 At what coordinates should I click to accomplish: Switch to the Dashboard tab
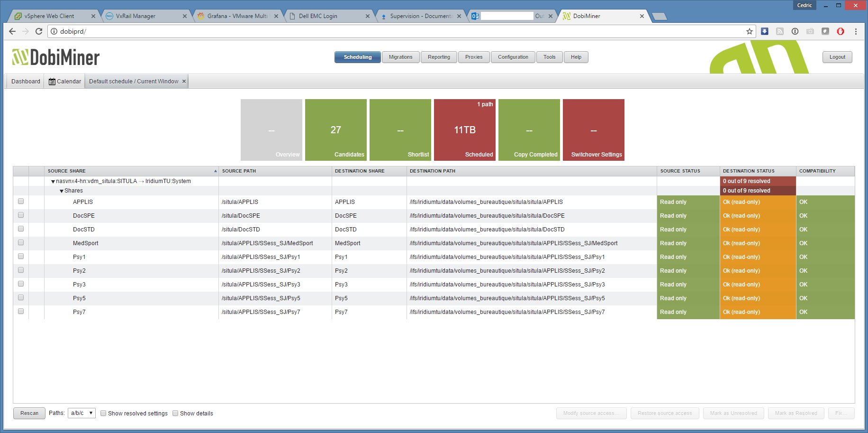26,82
